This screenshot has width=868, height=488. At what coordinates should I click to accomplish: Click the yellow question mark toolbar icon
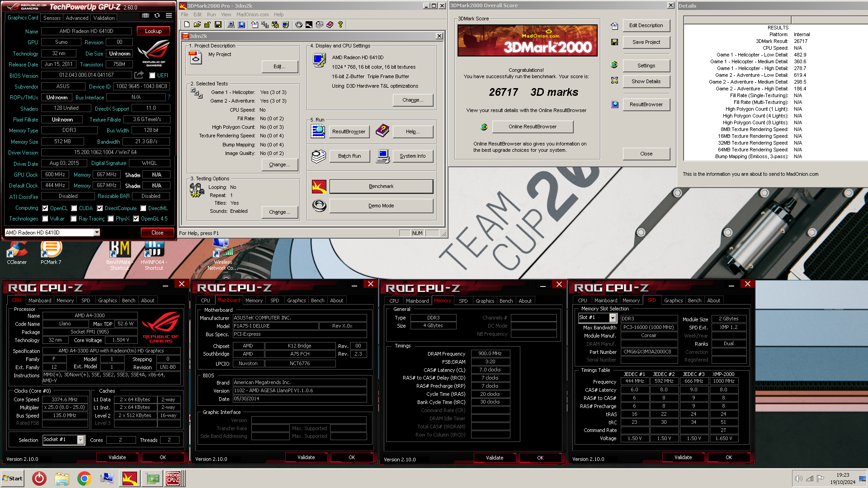(x=340, y=24)
